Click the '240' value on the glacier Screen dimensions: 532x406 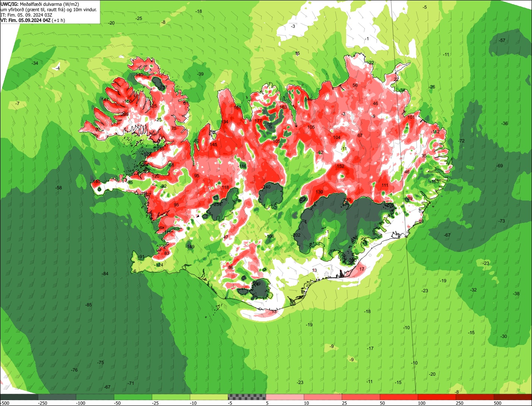pos(266,187)
